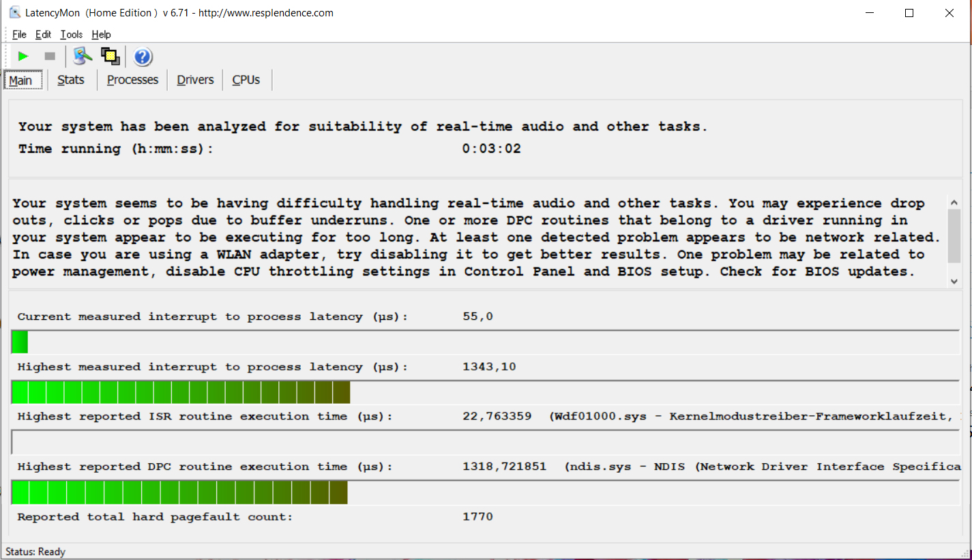972x560 pixels.
Task: Select the Drivers tab
Action: tap(195, 80)
